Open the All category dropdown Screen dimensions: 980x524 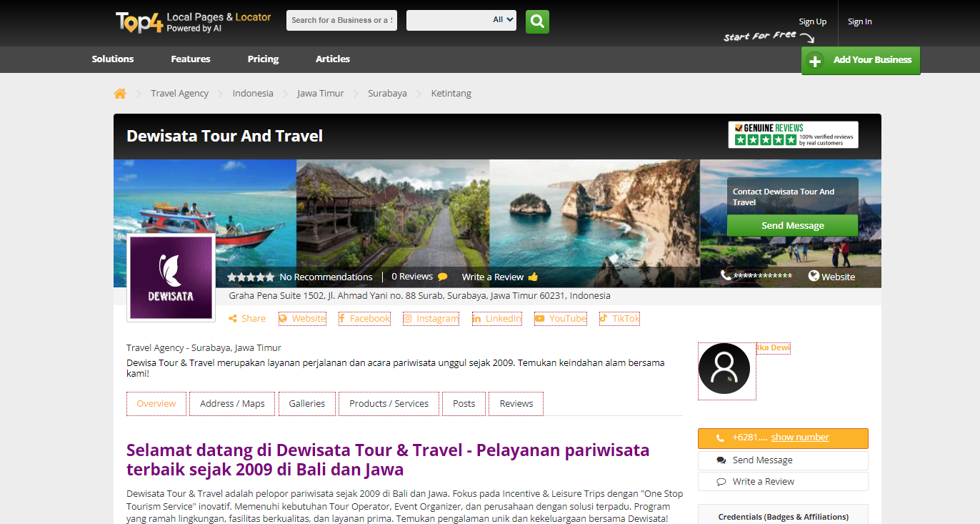click(x=461, y=20)
